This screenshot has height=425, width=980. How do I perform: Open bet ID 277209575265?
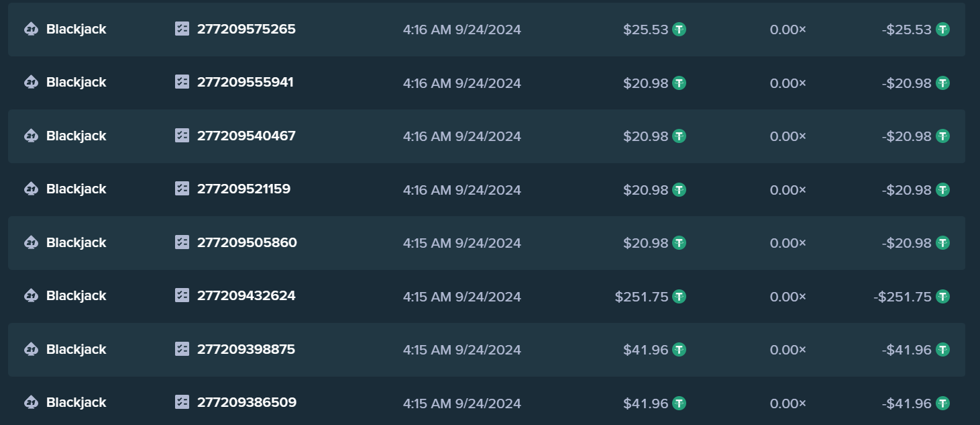[x=246, y=29]
